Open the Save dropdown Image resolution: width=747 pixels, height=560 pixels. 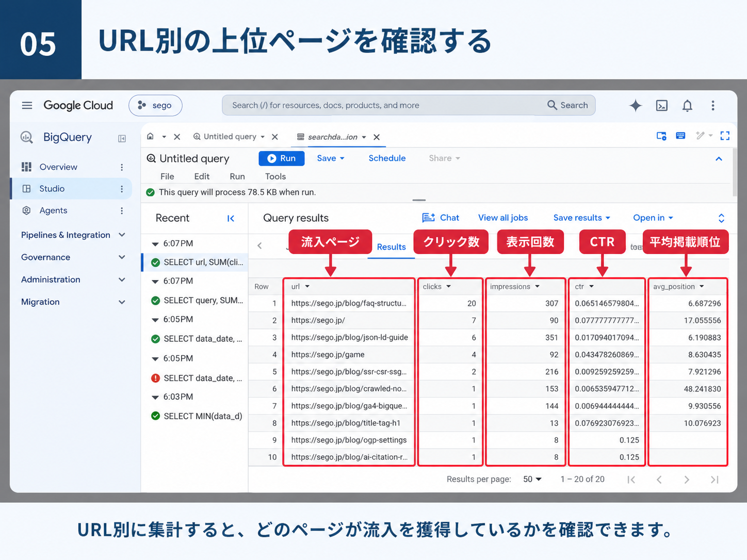pyautogui.click(x=331, y=158)
